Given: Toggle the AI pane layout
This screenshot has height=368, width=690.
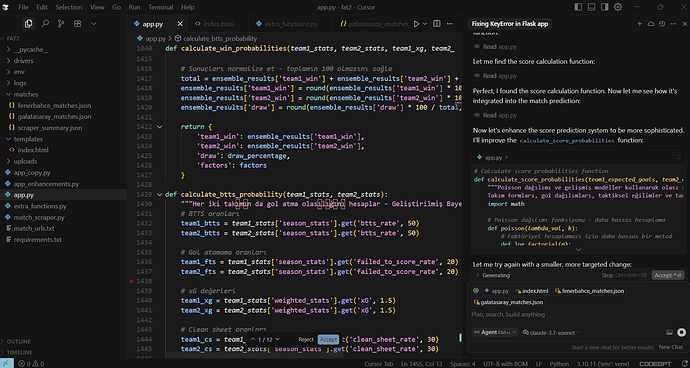Looking at the screenshot, I should (605, 7).
